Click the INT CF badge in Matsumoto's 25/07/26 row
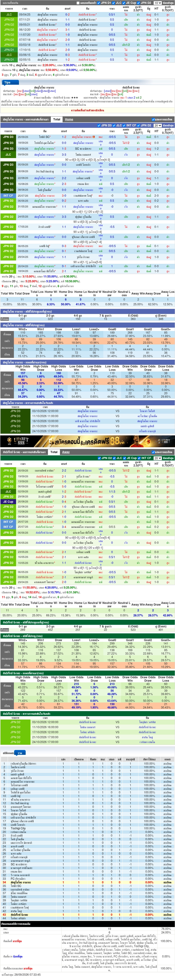 pyautogui.click(x=8, y=195)
